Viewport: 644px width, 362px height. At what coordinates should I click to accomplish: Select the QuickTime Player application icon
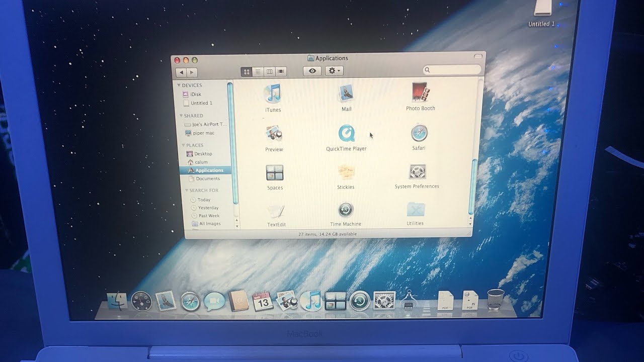[x=346, y=134]
